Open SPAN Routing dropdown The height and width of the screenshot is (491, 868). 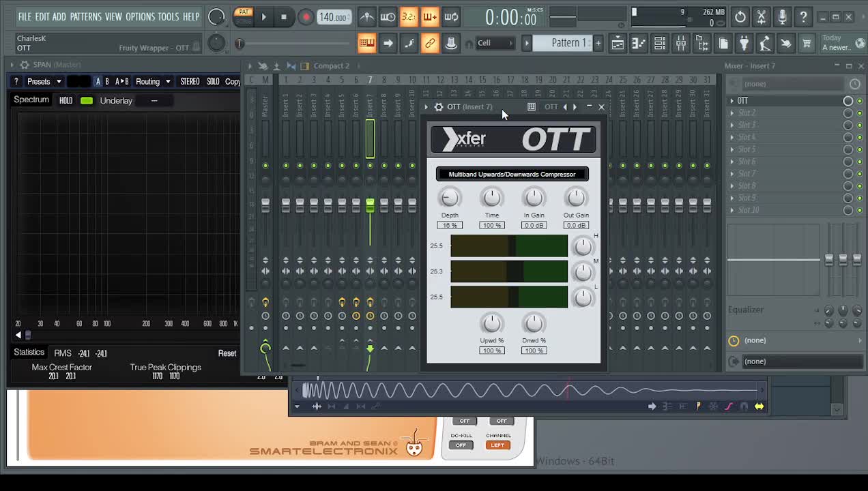(x=153, y=81)
